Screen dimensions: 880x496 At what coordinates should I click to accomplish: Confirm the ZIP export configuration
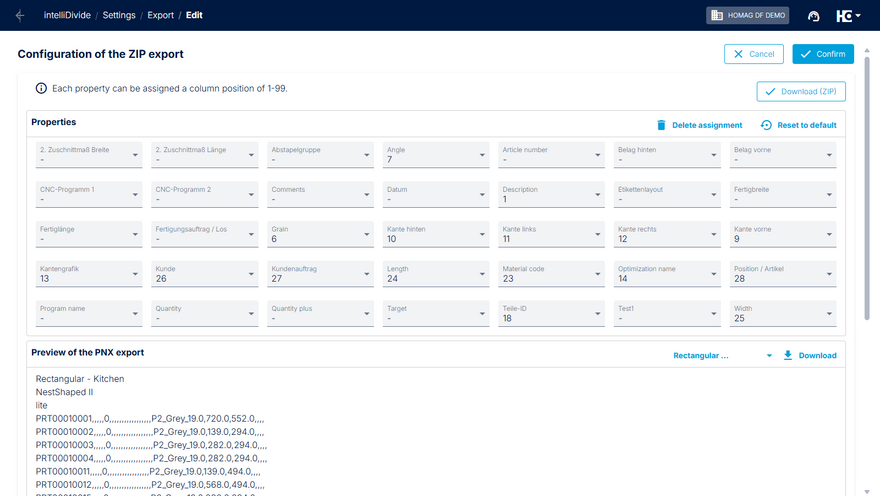click(x=822, y=54)
